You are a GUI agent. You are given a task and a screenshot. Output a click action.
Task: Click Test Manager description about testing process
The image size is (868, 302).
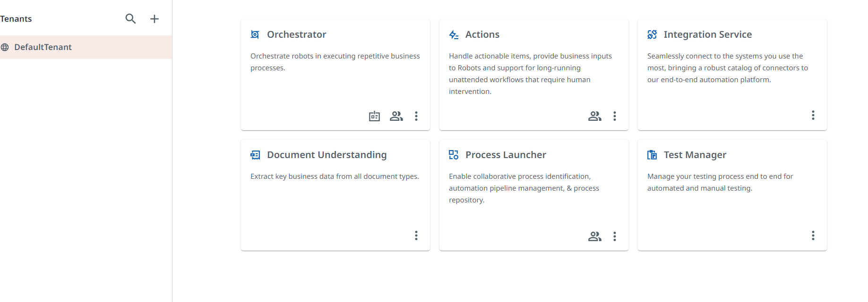point(720,182)
